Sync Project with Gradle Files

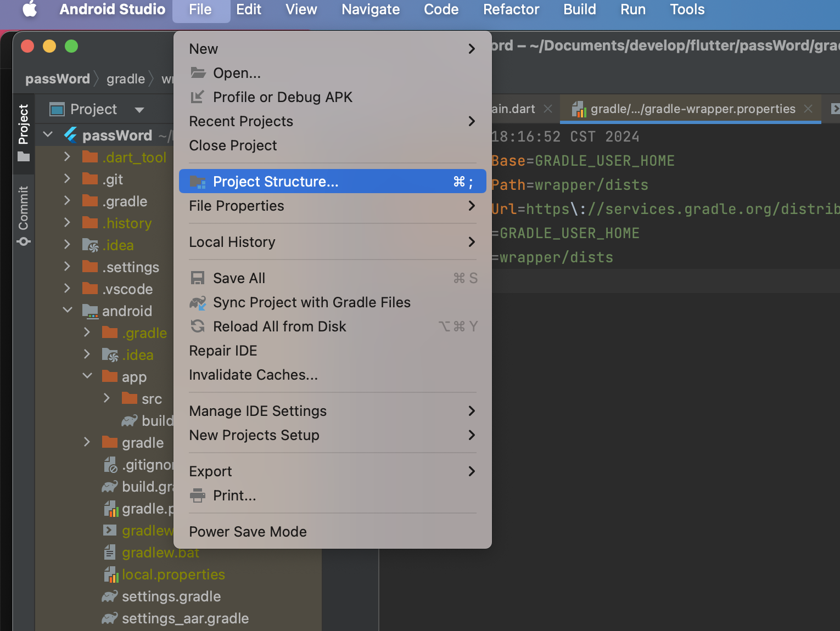point(332,302)
